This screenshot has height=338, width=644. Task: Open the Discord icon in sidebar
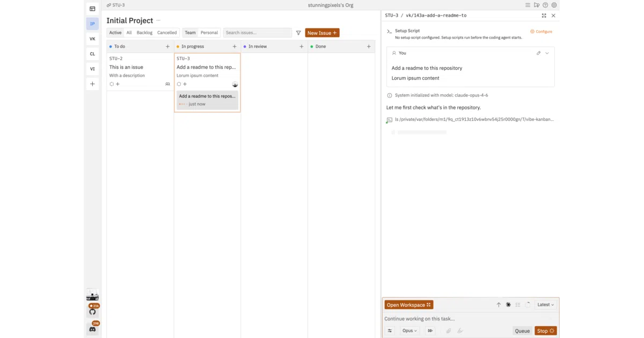click(92, 329)
